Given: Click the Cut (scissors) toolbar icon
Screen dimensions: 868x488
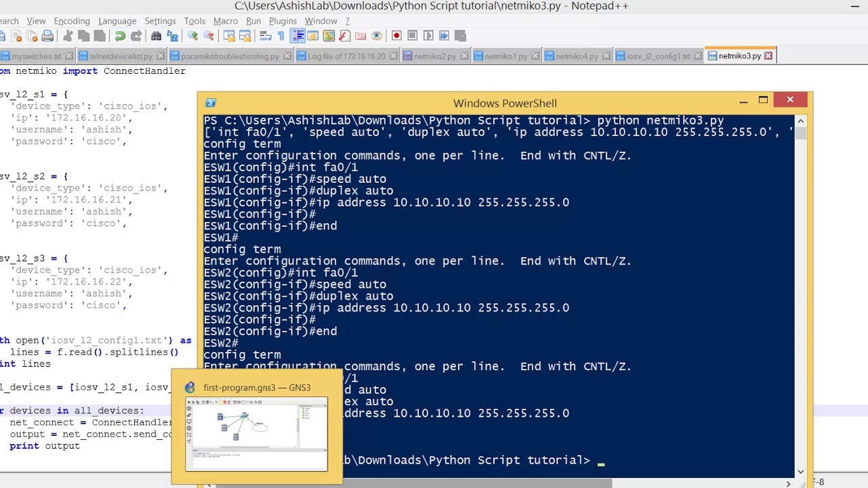Looking at the screenshot, I should pos(68,35).
